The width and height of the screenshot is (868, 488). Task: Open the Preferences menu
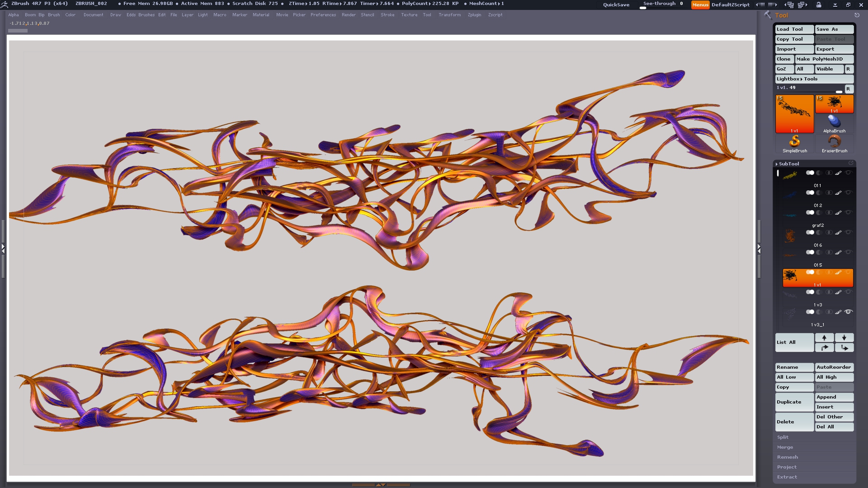coord(323,15)
